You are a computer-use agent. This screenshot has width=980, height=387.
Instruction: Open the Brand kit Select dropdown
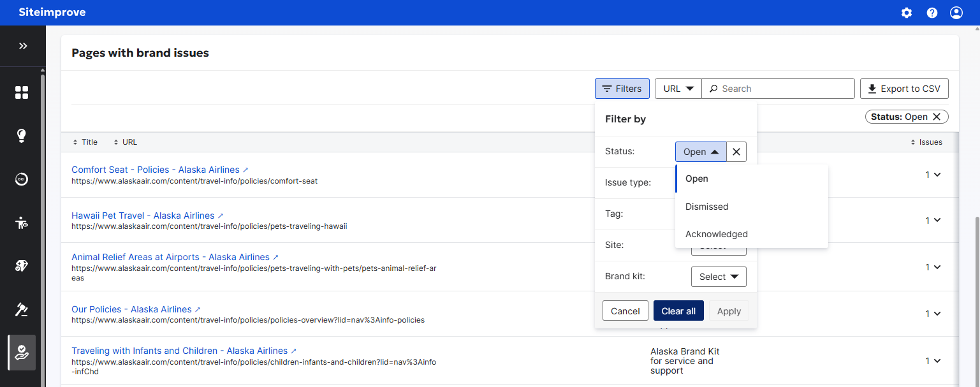719,277
